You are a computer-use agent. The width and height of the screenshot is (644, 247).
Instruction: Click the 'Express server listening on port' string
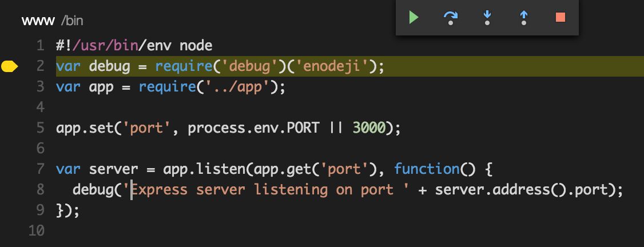pyautogui.click(x=266, y=189)
